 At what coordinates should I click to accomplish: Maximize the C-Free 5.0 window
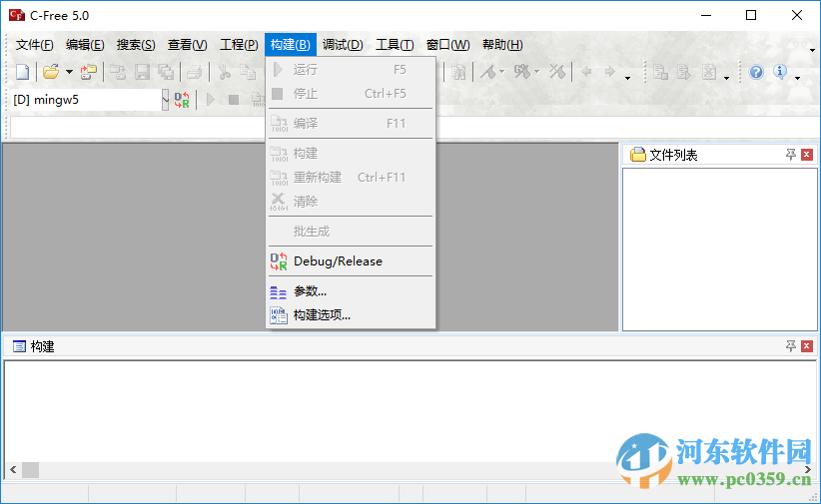click(x=751, y=15)
